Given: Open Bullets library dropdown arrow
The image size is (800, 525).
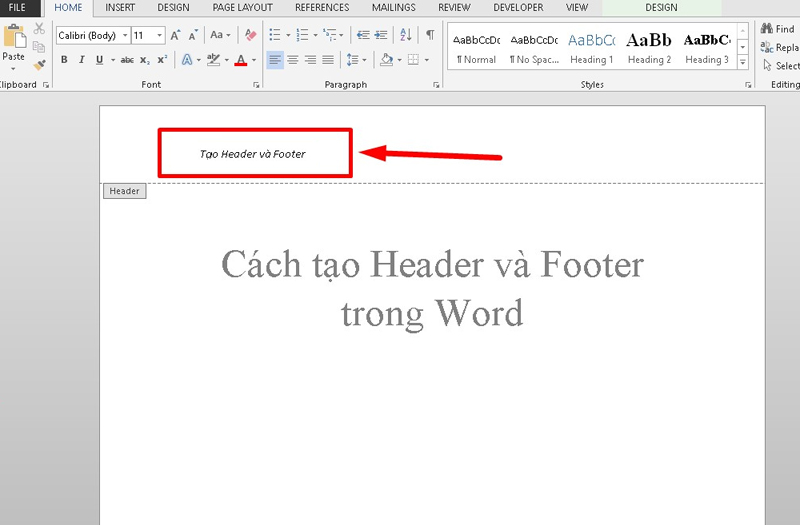Looking at the screenshot, I should coord(288,35).
